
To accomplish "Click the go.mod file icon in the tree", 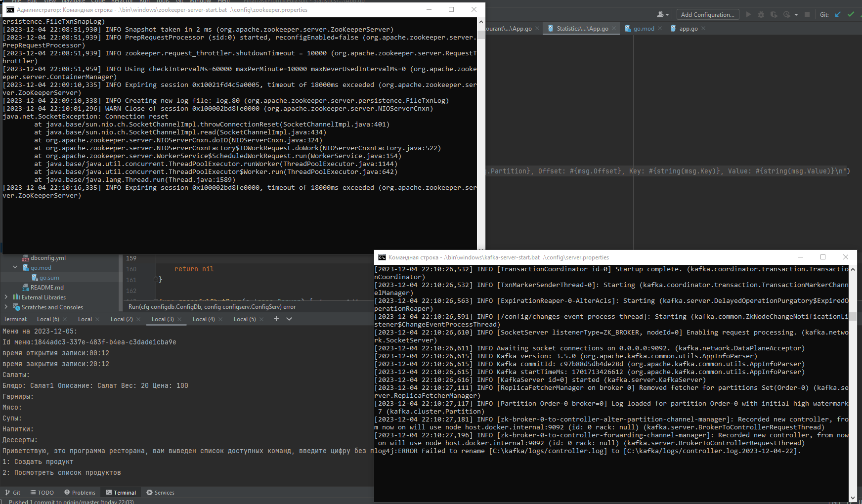I will pyautogui.click(x=26, y=267).
